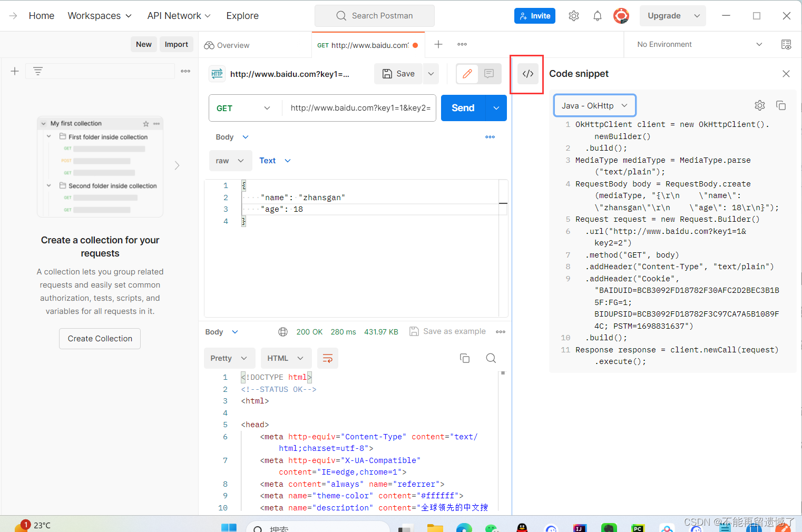This screenshot has height=532, width=802.
Task: Open request body more options dots
Action: pyautogui.click(x=490, y=137)
